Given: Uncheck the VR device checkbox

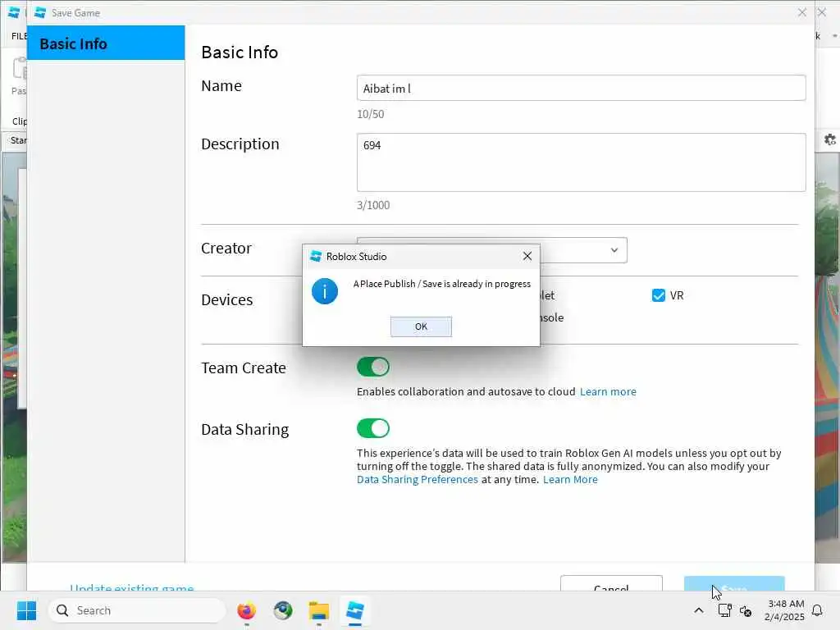Looking at the screenshot, I should (659, 295).
